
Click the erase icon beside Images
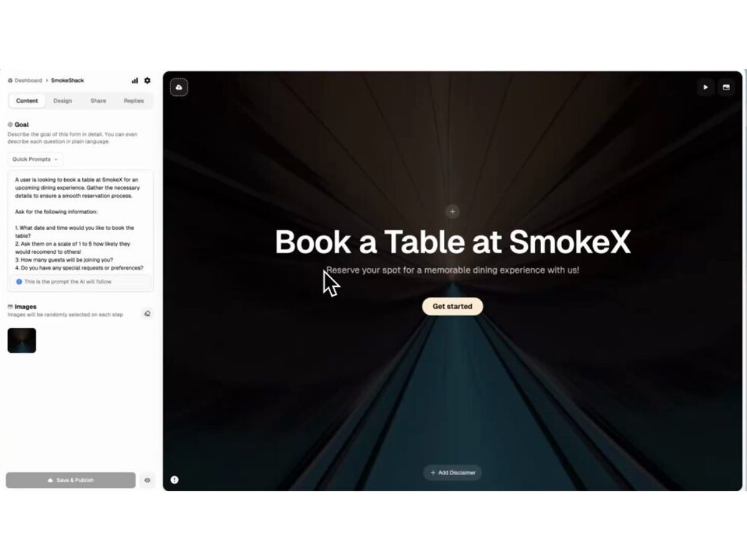(x=148, y=314)
